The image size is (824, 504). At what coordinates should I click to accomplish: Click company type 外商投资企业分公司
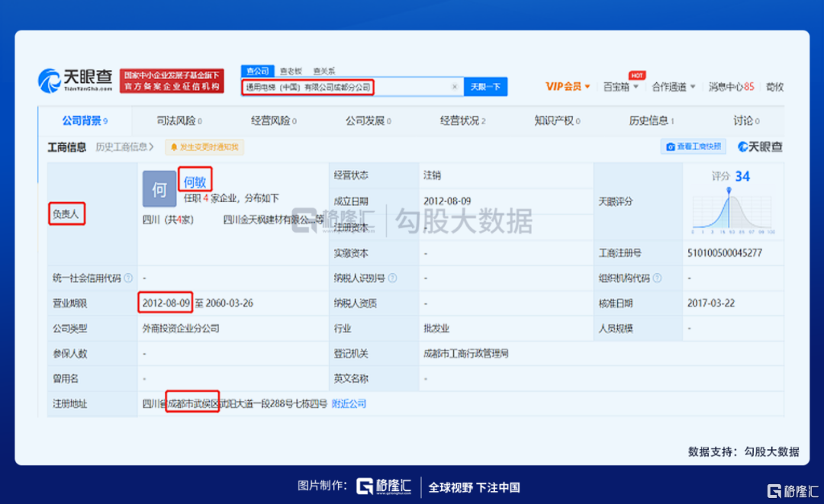click(181, 329)
